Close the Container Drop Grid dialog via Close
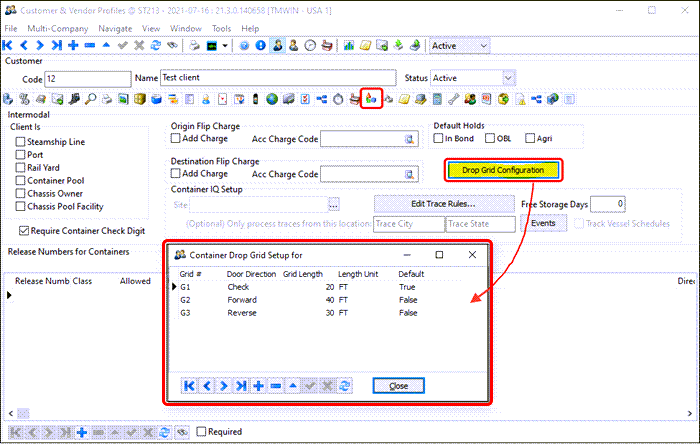 coord(398,386)
